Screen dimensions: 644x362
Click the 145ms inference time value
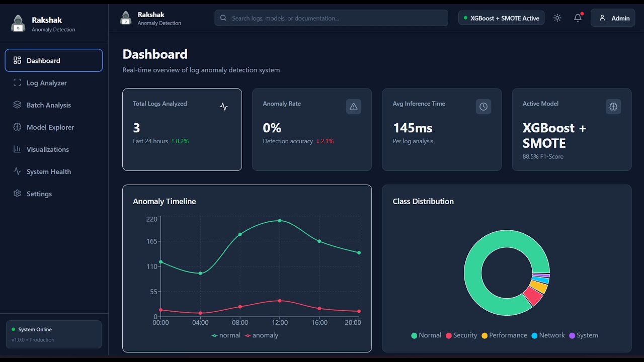click(413, 128)
